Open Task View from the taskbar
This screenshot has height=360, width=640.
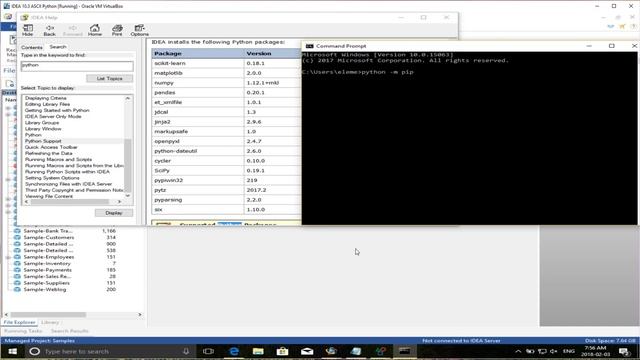tap(208, 351)
